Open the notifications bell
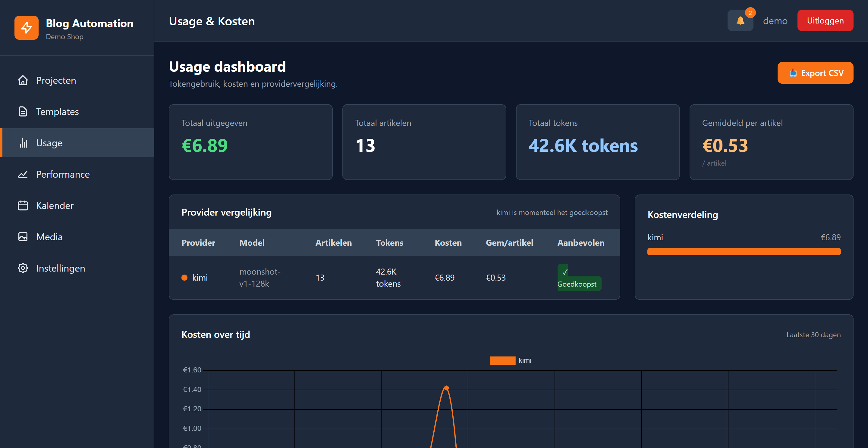 (x=740, y=21)
